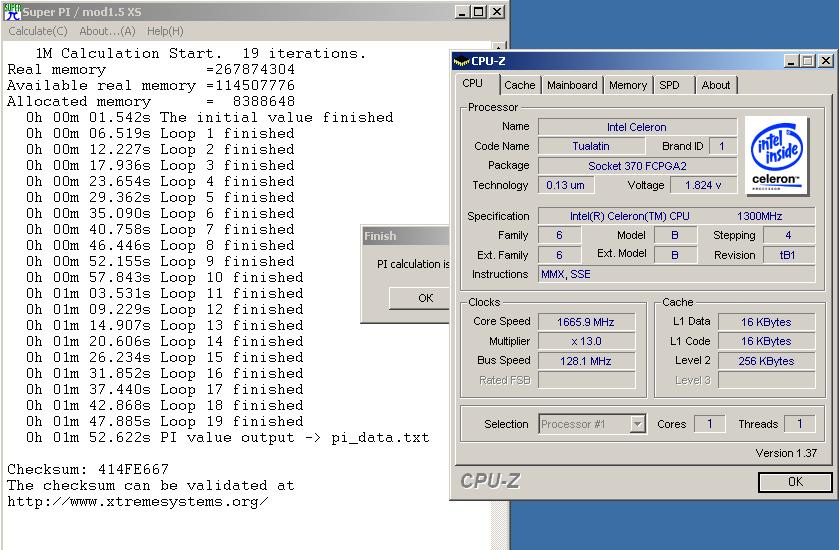The width and height of the screenshot is (839, 550).
Task: Click the Bus Speed value 128.1 MHz
Action: tap(586, 361)
